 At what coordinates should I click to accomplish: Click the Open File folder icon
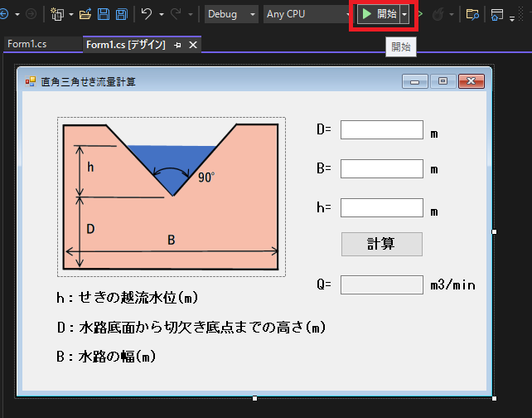point(85,14)
